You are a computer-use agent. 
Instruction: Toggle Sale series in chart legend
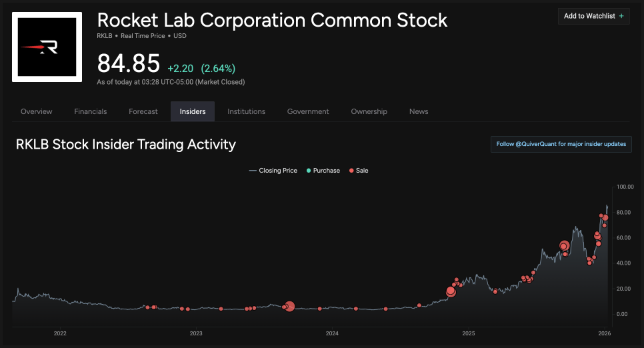(359, 171)
